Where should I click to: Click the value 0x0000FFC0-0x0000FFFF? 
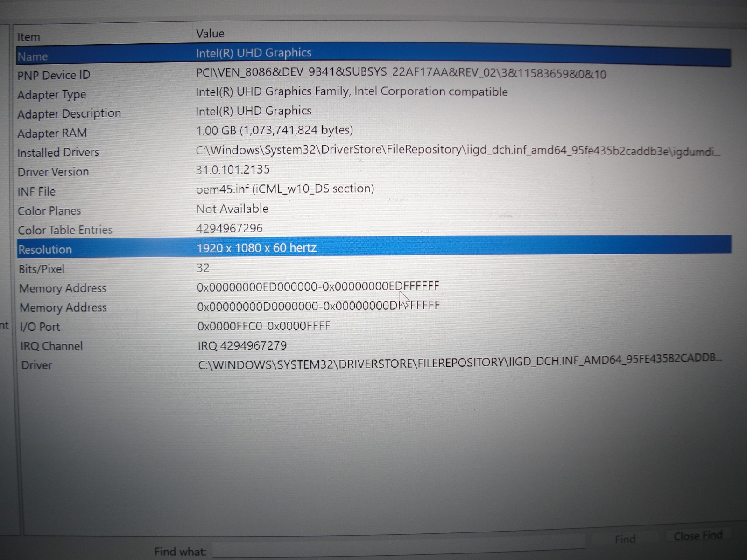(264, 326)
